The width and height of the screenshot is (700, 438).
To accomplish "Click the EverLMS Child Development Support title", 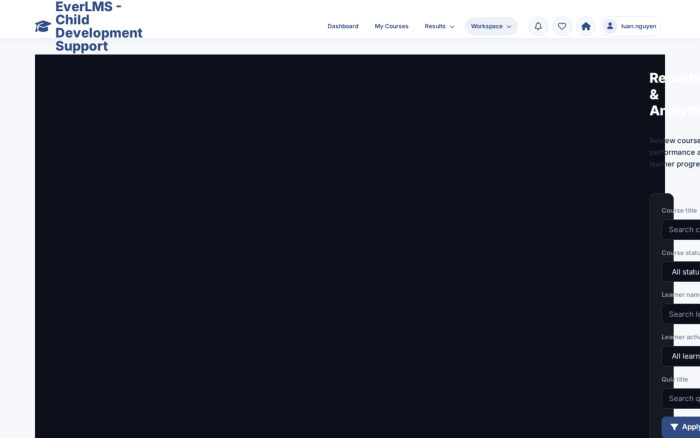I will coord(99,26).
